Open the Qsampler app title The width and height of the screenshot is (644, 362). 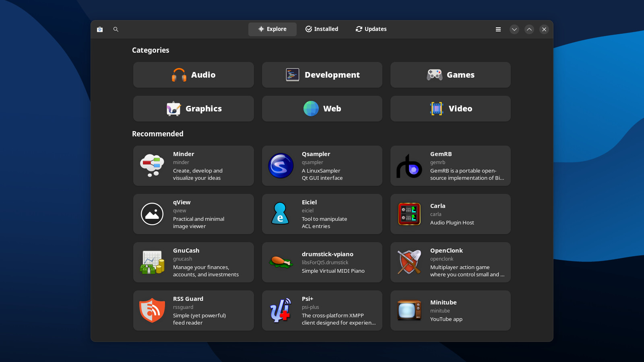pyautogui.click(x=316, y=154)
